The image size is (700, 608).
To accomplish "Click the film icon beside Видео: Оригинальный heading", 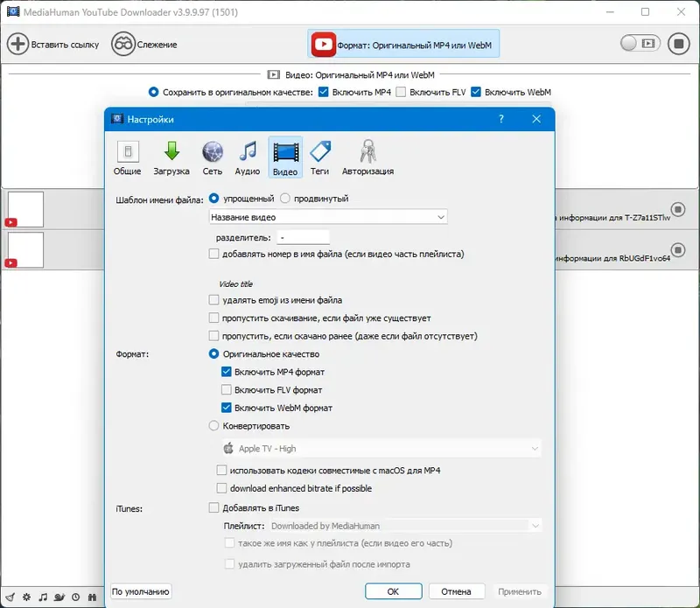I will click(x=273, y=74).
